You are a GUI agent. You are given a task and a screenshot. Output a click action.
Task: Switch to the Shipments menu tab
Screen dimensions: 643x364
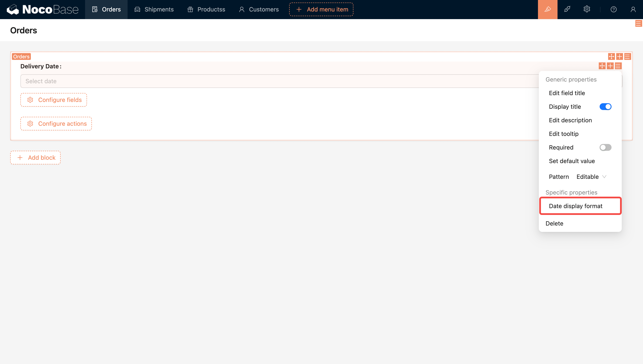click(154, 10)
